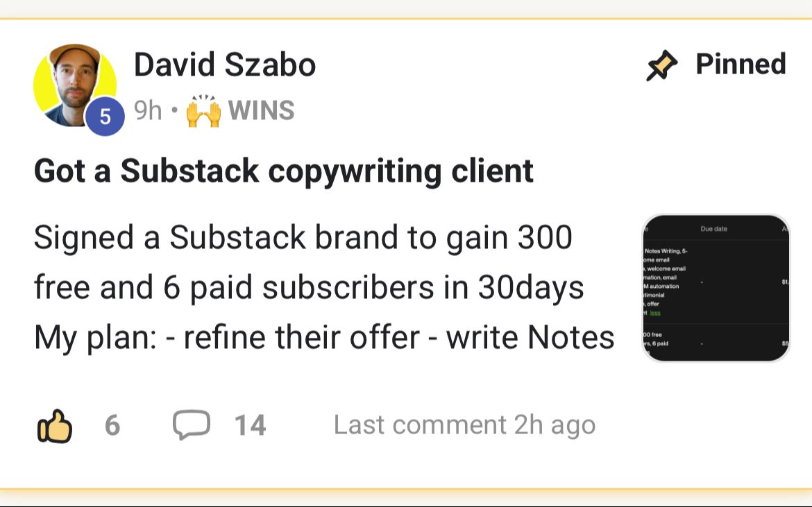Click the 9h post timestamp
Screen dimensions: 812x507
[147, 111]
